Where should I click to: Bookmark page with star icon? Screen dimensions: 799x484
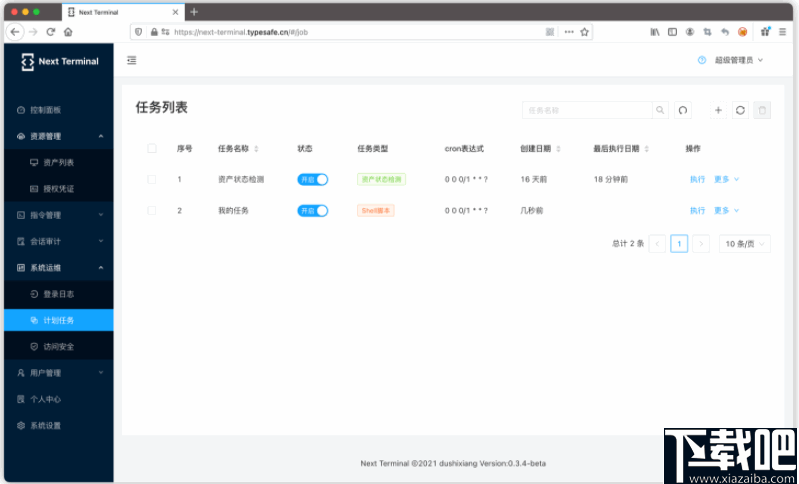click(584, 32)
